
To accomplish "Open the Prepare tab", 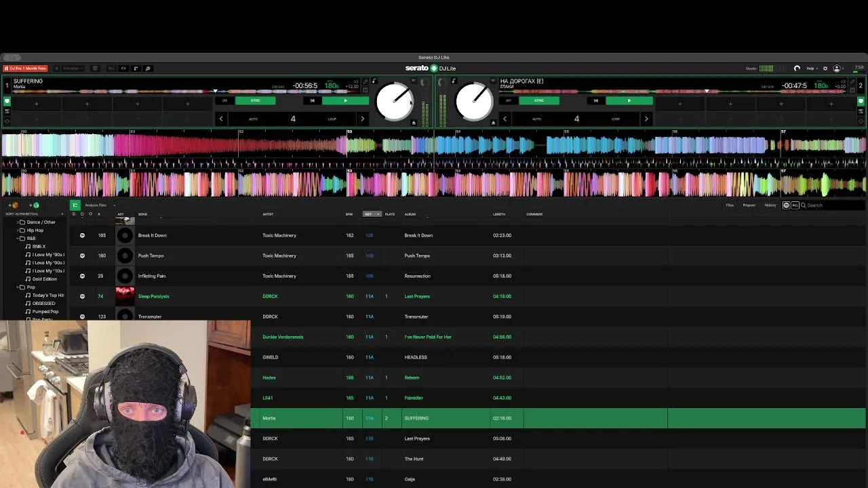I will point(749,205).
